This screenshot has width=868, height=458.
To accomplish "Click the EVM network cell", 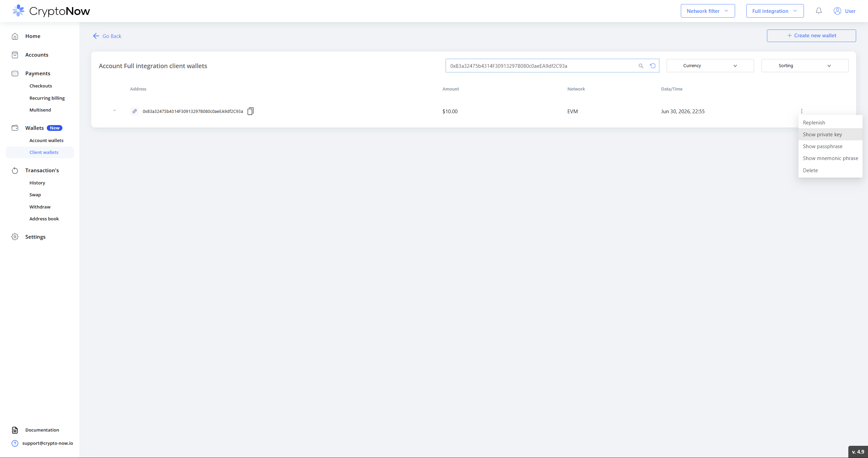I will point(573,111).
